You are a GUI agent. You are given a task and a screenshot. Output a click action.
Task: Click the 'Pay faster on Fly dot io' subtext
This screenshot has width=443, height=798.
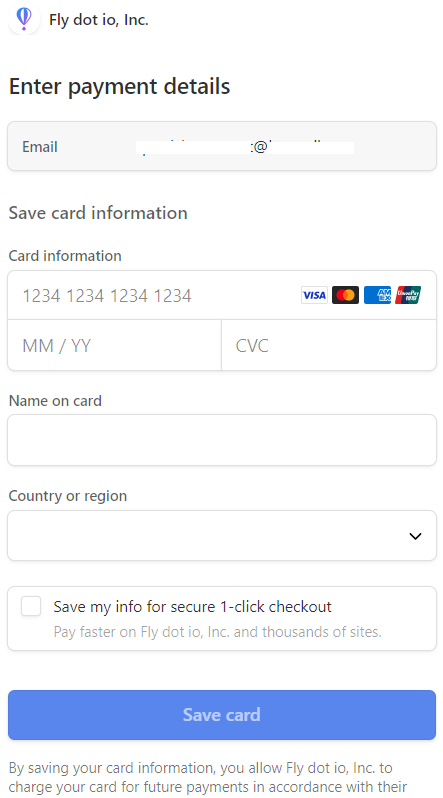point(217,632)
